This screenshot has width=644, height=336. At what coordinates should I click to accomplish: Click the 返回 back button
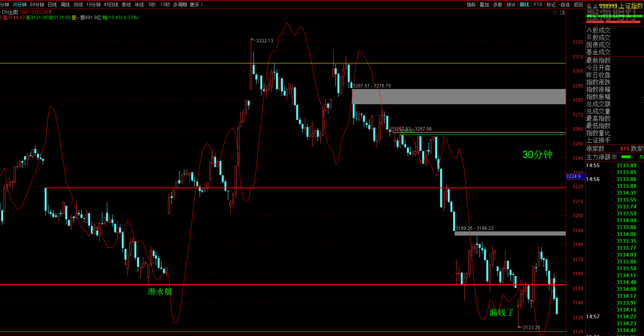578,5
